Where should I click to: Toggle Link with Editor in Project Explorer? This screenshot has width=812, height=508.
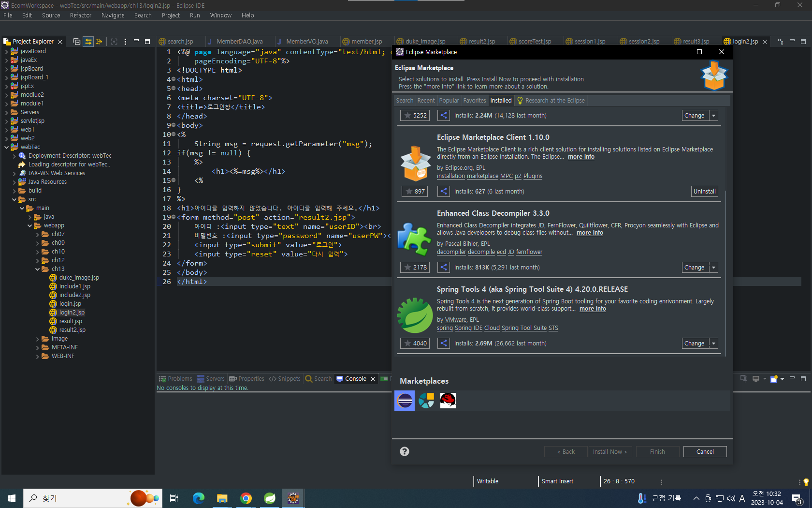pyautogui.click(x=88, y=42)
